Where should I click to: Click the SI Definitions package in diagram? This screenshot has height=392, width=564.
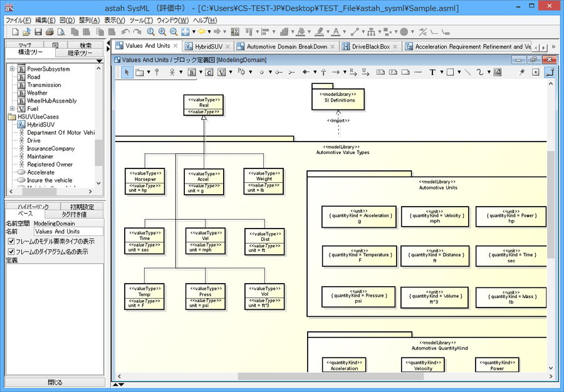pos(338,97)
